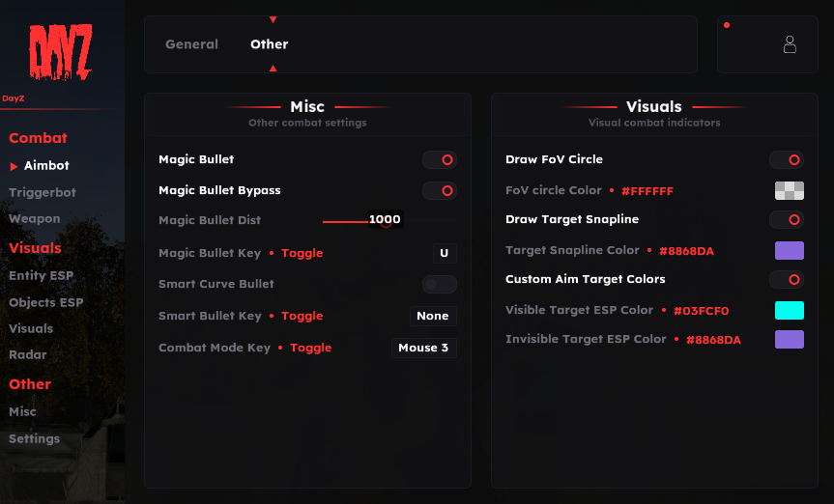Set Smart Bullet keybind showing None
The height and width of the screenshot is (504, 834).
pos(433,316)
